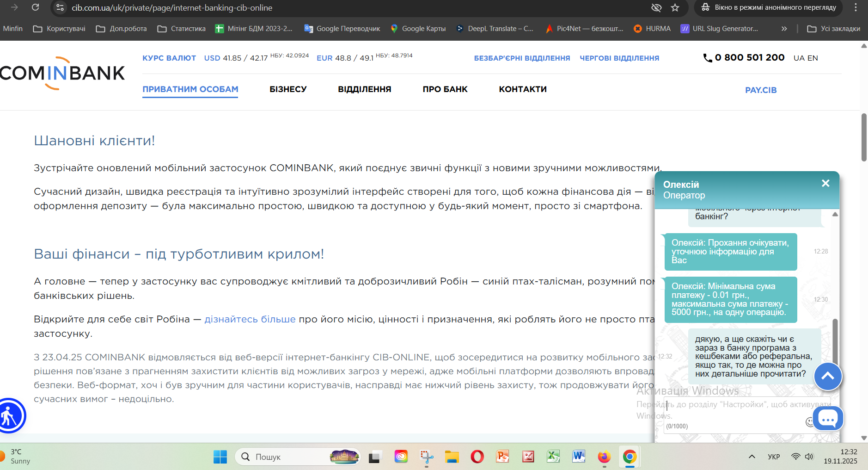
Task: Open the Статистика bookmarks folder
Action: 182,29
